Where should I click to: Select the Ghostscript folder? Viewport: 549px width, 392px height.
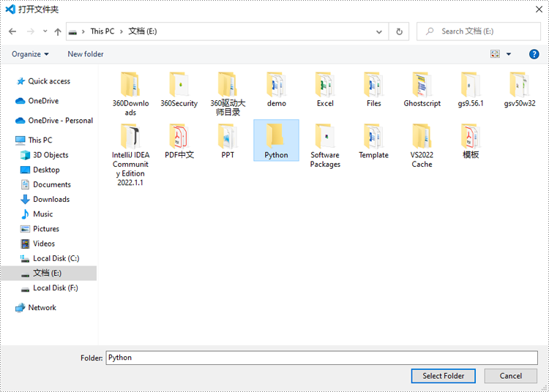(x=422, y=89)
